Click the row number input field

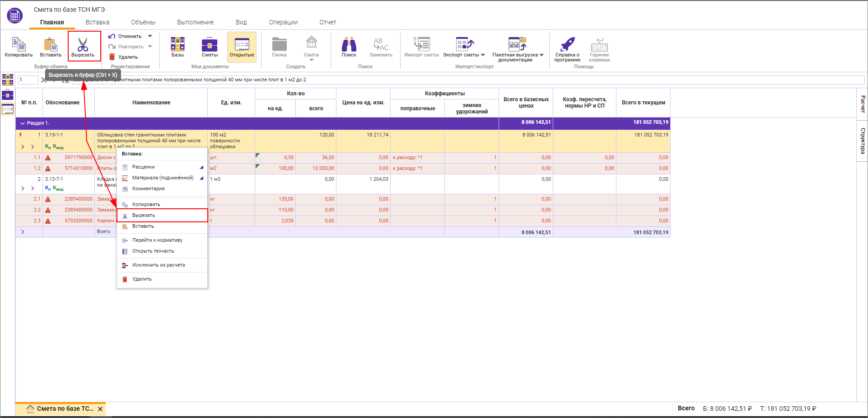(x=28, y=80)
